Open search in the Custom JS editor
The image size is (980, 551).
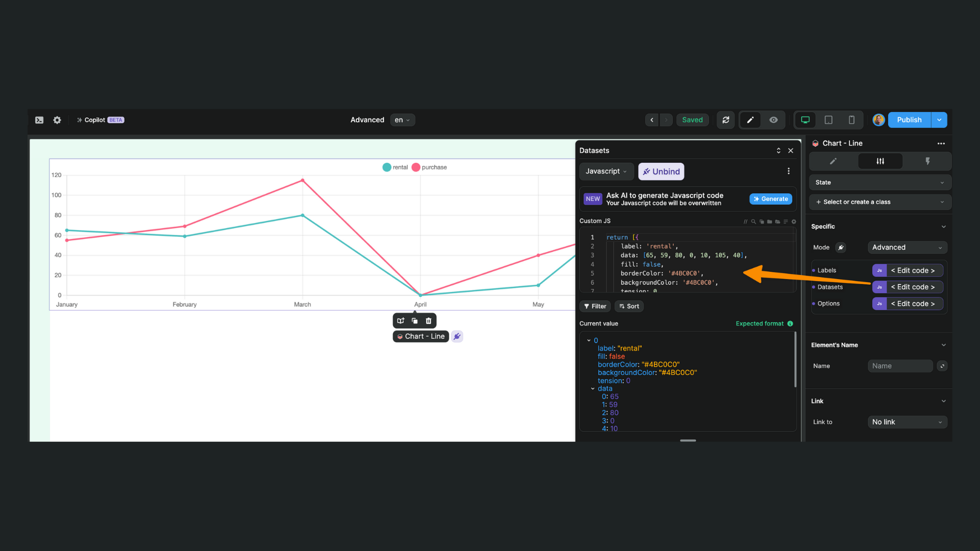pos(753,221)
